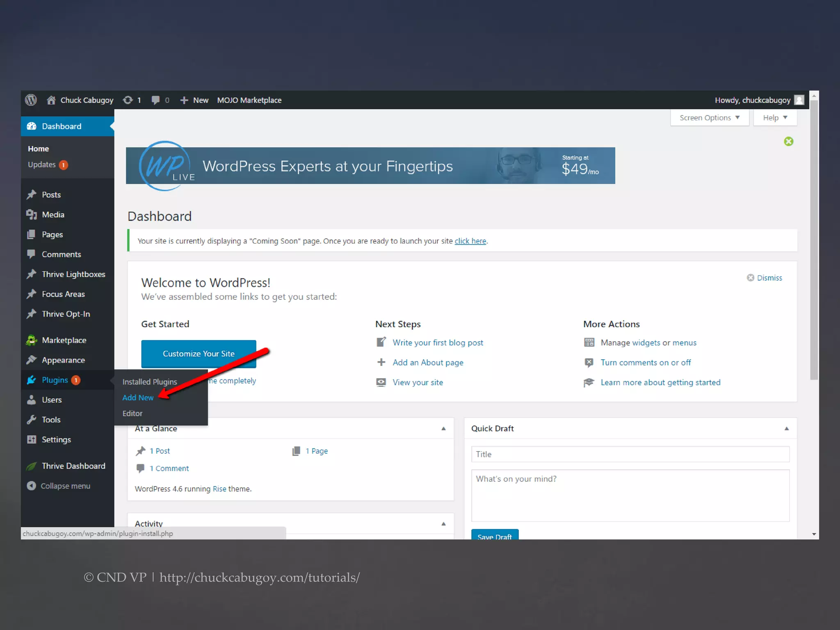Click the Comments bubble icon in sidebar

[x=32, y=254]
